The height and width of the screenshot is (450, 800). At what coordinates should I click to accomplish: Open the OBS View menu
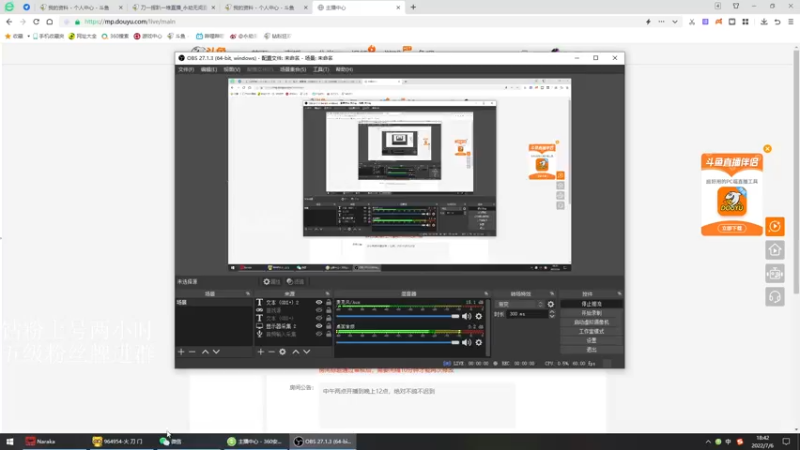tap(232, 69)
